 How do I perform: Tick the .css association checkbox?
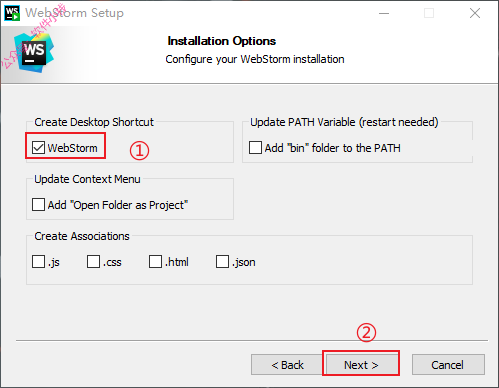93,262
